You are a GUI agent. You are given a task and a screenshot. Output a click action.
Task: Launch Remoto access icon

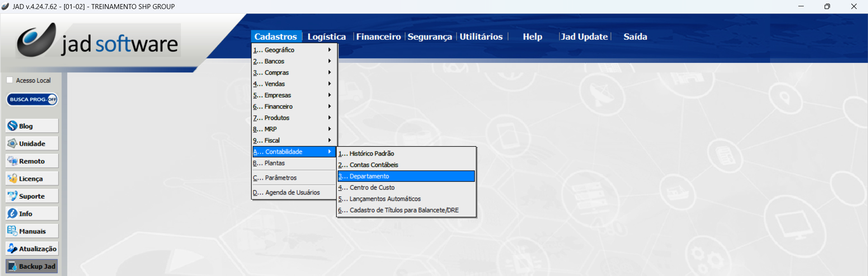32,161
